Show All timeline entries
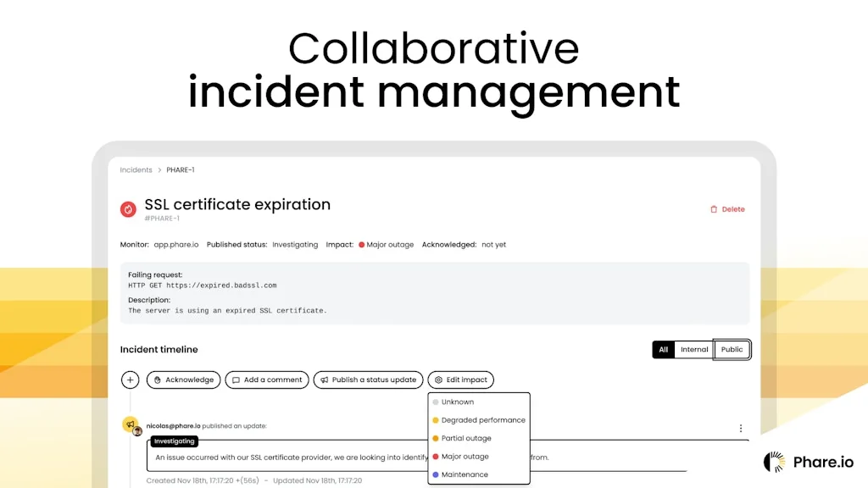 pyautogui.click(x=663, y=350)
